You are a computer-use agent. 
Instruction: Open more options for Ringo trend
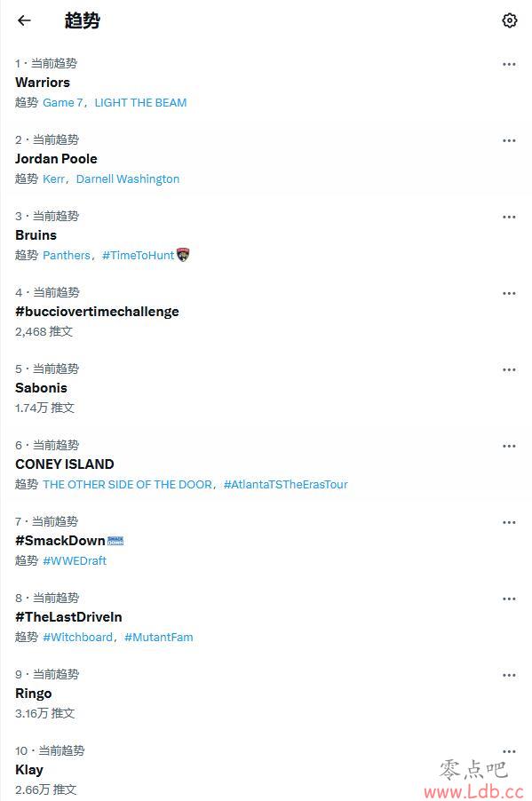pyautogui.click(x=509, y=675)
